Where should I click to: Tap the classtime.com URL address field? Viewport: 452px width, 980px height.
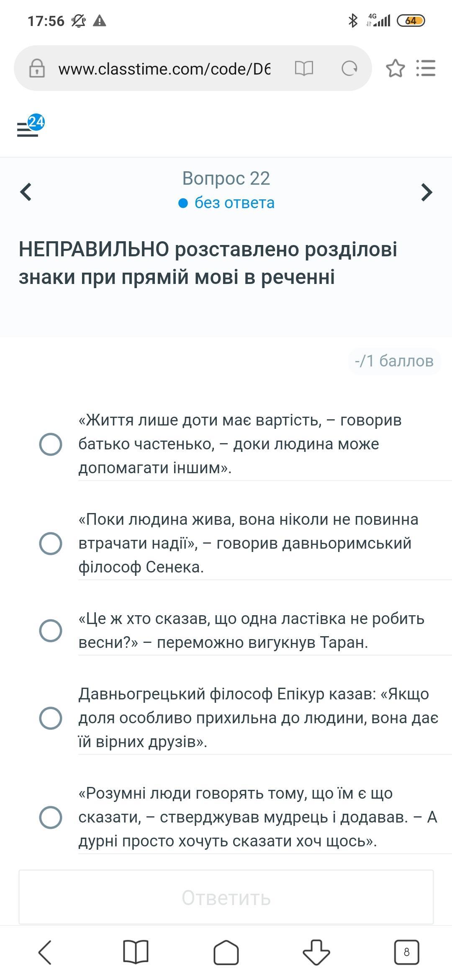click(x=164, y=68)
